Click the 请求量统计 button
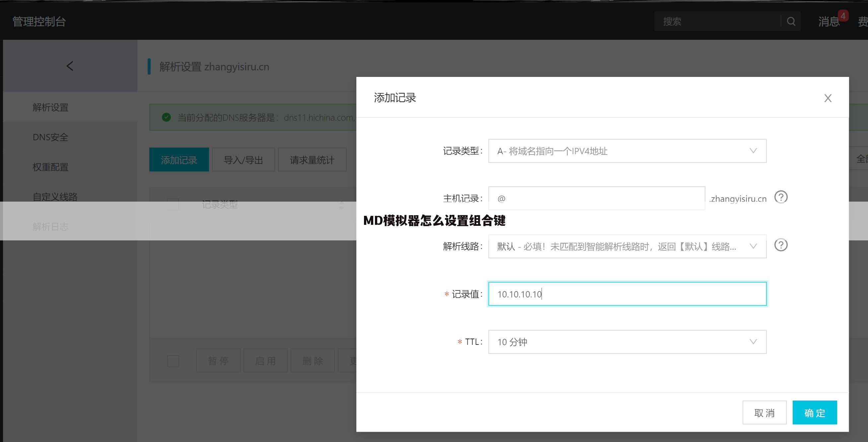This screenshot has width=868, height=442. pos(312,159)
